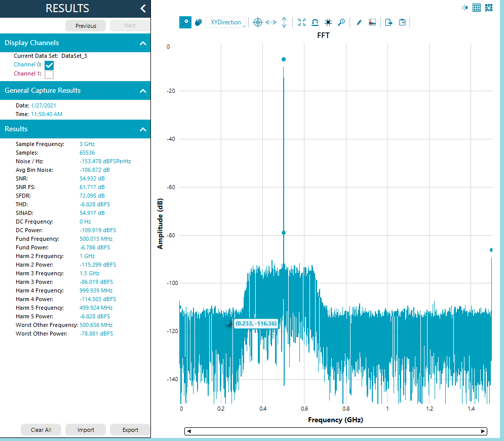Click the Harm 3 Power value -86.019 dBFS

point(96,282)
